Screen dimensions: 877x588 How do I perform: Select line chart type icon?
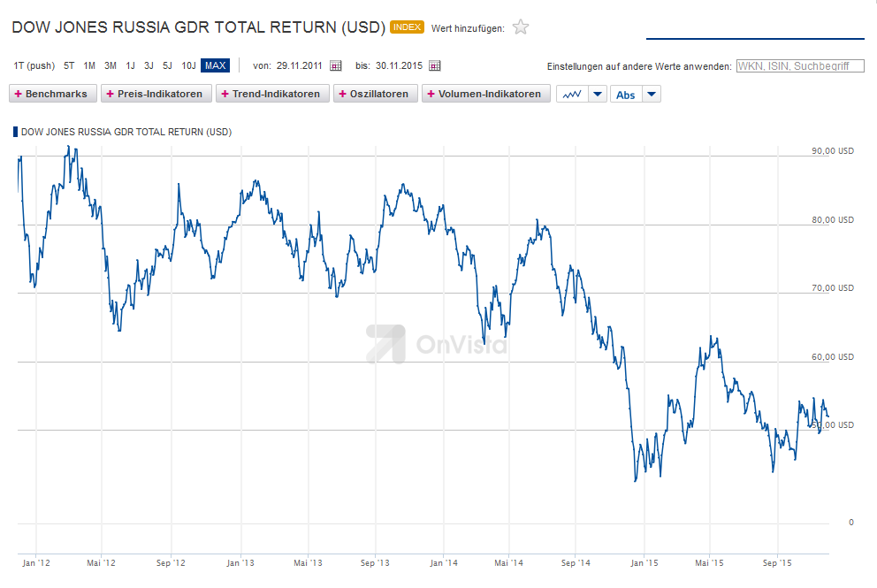[x=572, y=94]
